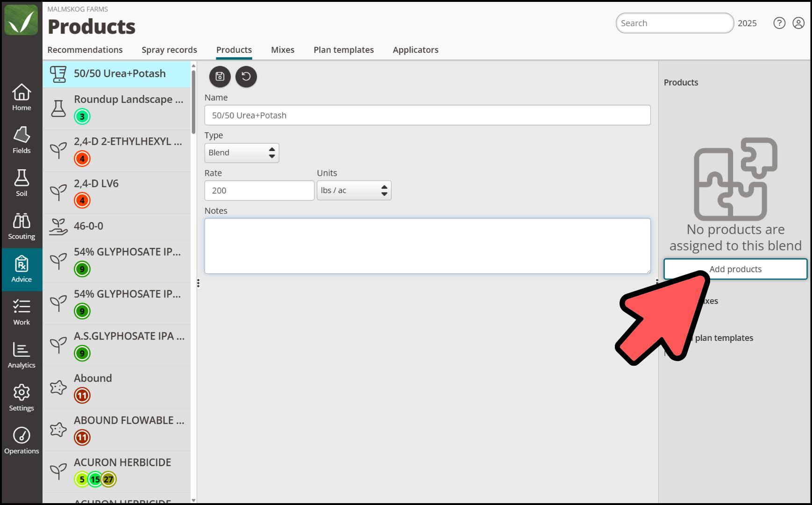Open the Work checklist section
The width and height of the screenshot is (812, 505).
tap(21, 312)
